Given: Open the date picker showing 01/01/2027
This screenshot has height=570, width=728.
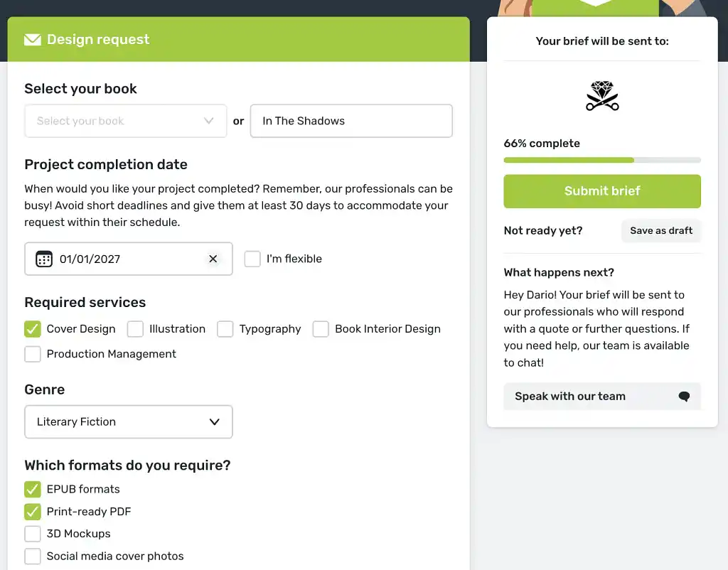Looking at the screenshot, I should click(x=128, y=259).
